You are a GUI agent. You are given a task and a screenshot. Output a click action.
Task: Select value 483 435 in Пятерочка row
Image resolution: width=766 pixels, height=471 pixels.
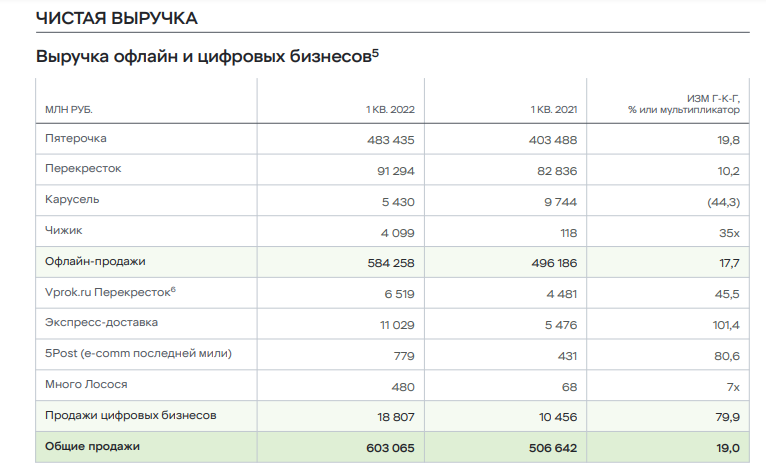(x=391, y=140)
